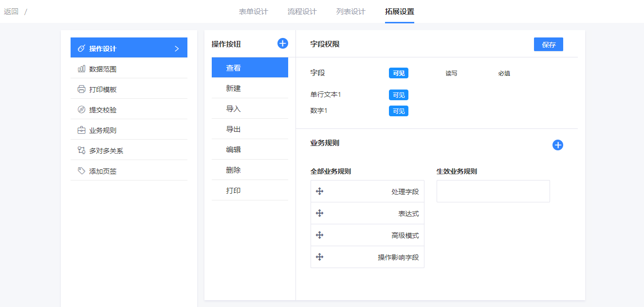Viewport: 644px width, 307px height.
Task: Click the empty 生效业务规则 drop box
Action: pyautogui.click(x=493, y=191)
